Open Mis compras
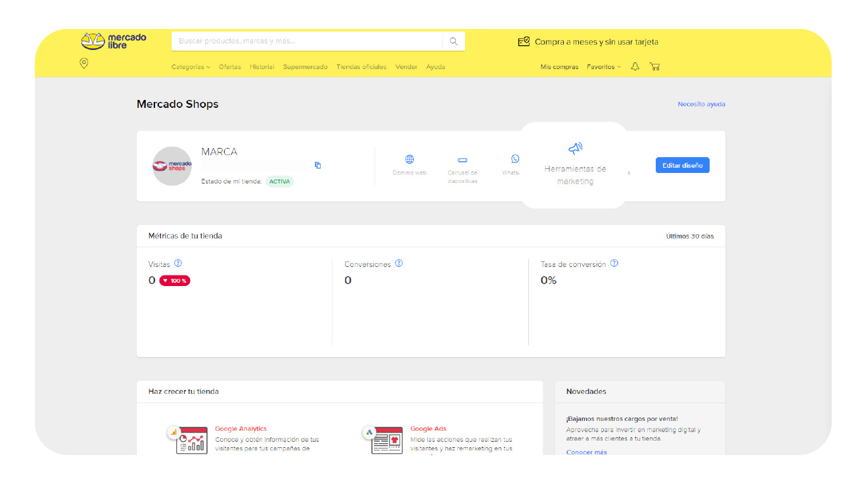Viewport: 868px width, 484px height. coord(560,67)
